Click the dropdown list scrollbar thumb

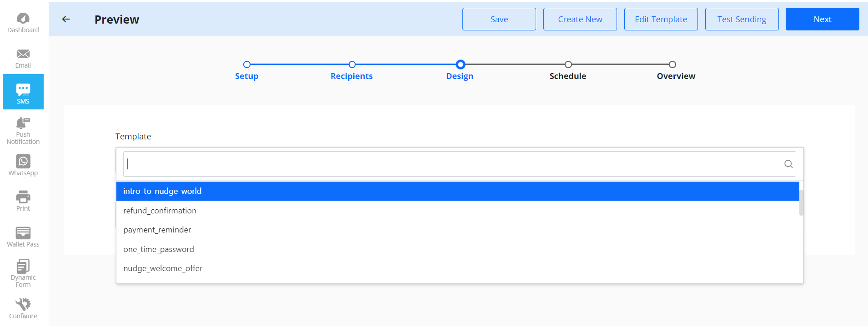point(802,203)
